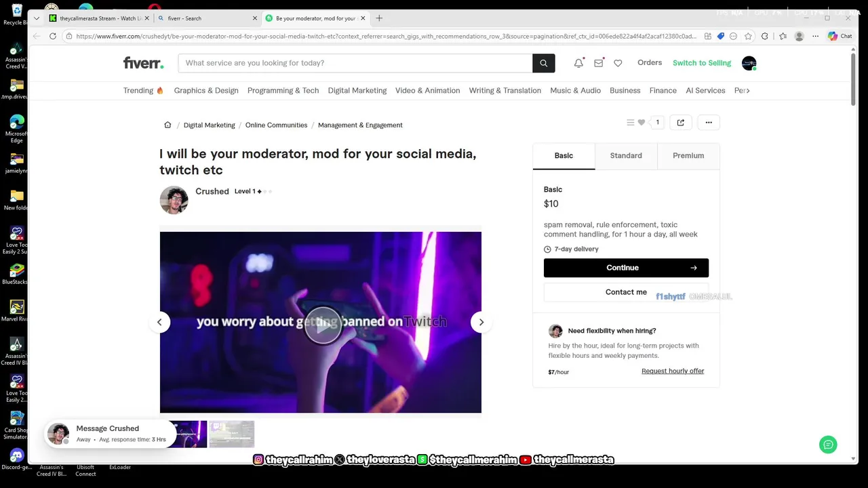
Task: Select the Basic package tab
Action: tap(564, 156)
